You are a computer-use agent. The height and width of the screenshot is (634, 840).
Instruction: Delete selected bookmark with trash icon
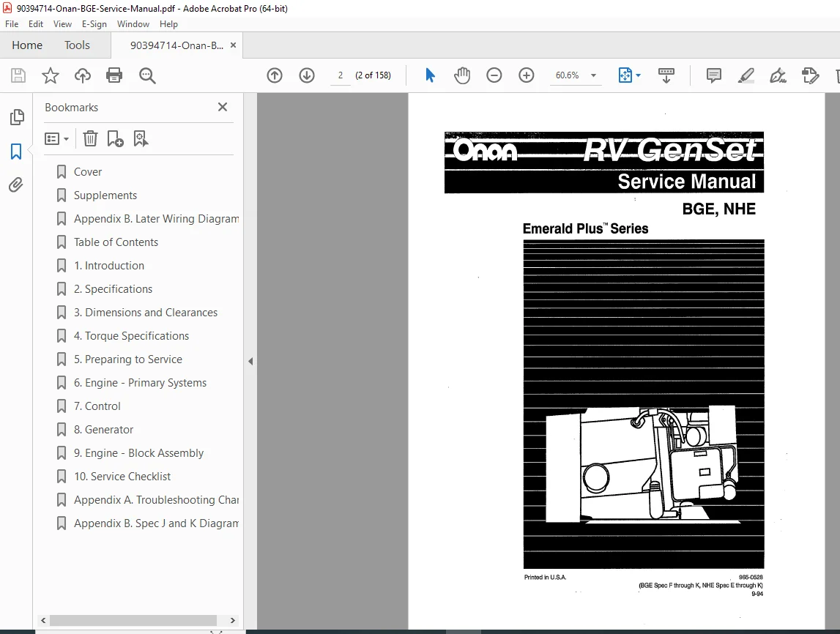pos(90,138)
